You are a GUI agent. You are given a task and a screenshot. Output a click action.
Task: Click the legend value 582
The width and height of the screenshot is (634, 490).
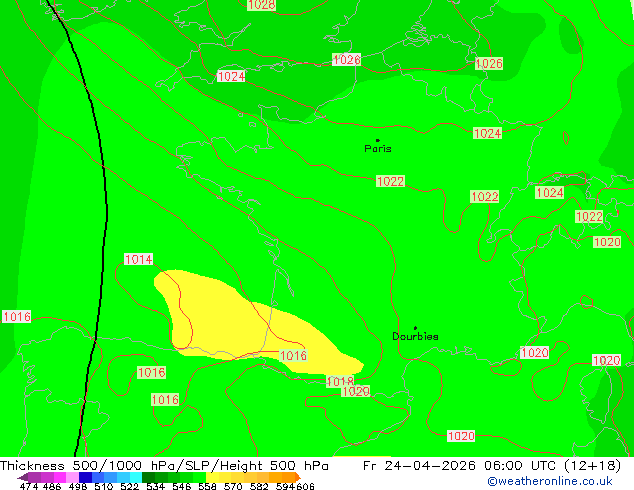point(259,486)
